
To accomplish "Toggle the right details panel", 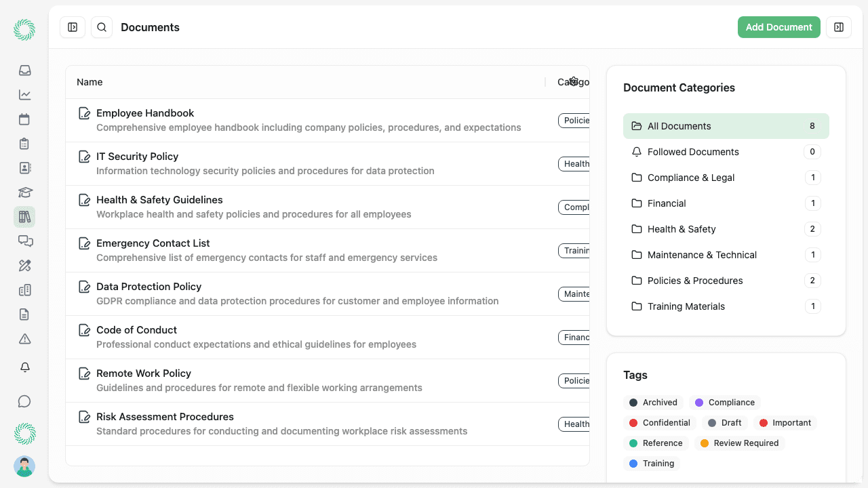I will pyautogui.click(x=838, y=27).
